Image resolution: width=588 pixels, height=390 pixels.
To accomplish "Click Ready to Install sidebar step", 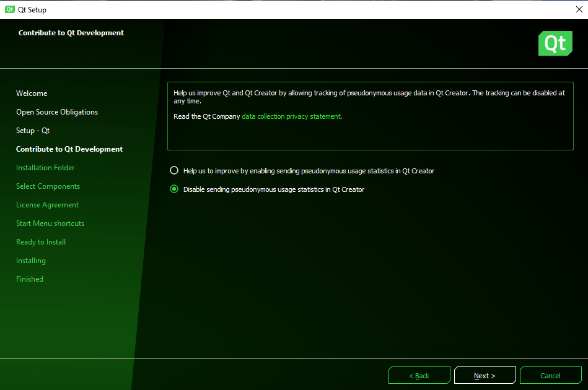I will coord(41,242).
